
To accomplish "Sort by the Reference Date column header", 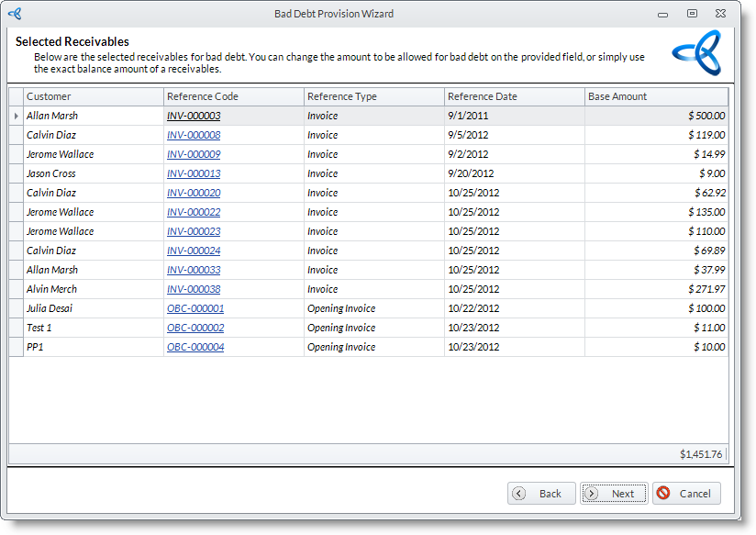I will coord(514,96).
